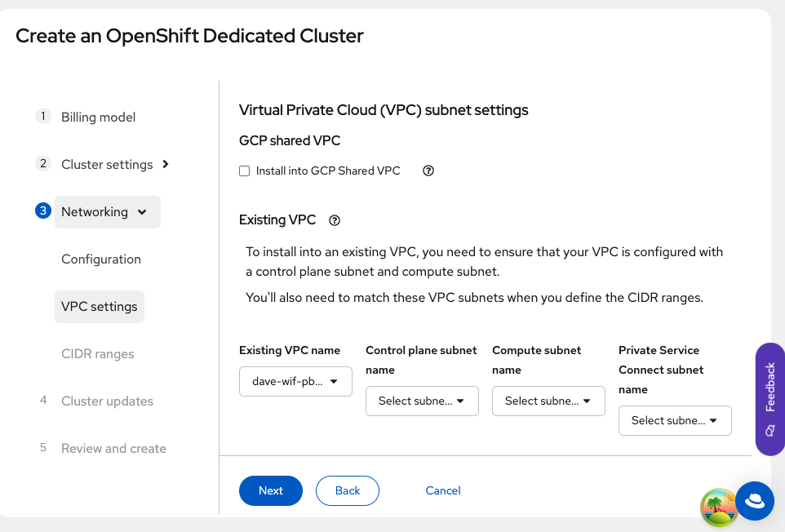Viewport: 785px width, 532px height.
Task: Click the Next button
Action: [x=270, y=490]
